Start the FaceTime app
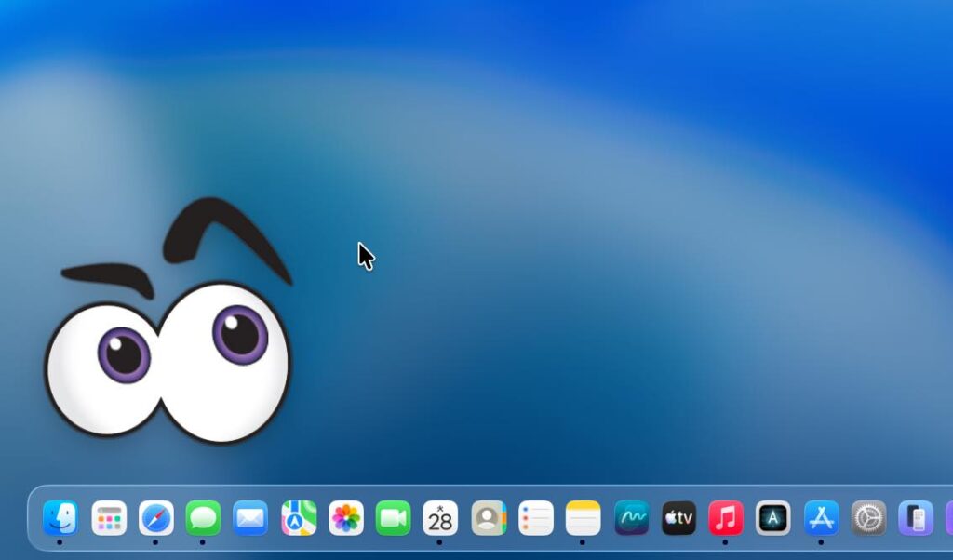The height and width of the screenshot is (560, 953). 393,518
